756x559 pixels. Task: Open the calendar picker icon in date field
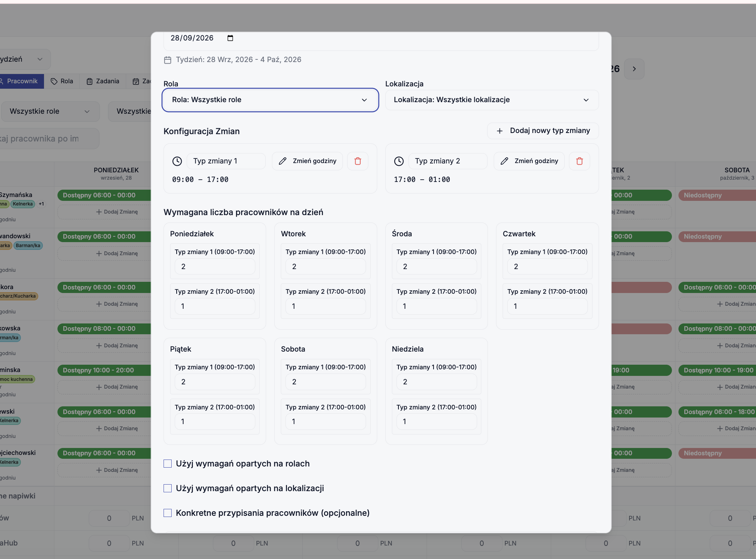230,38
